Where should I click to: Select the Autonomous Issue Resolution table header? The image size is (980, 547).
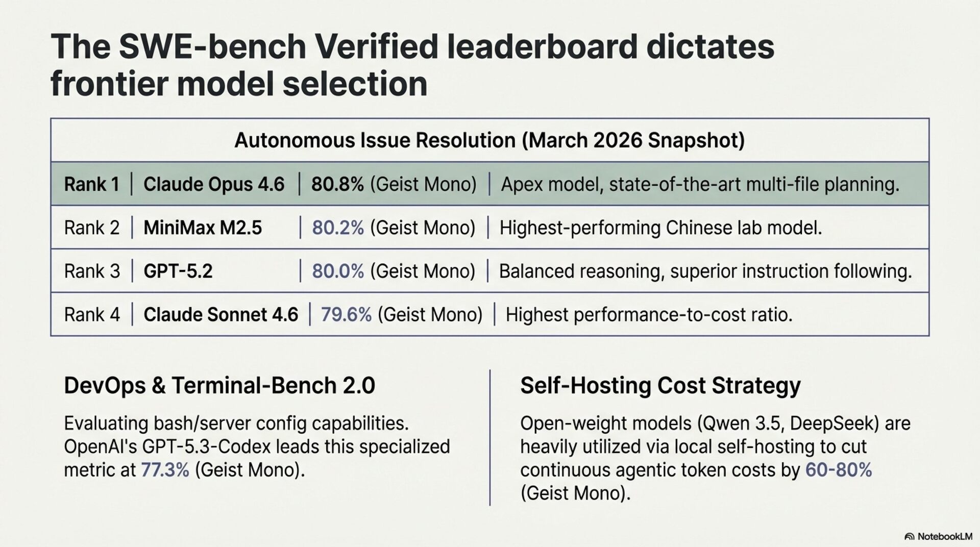[489, 140]
